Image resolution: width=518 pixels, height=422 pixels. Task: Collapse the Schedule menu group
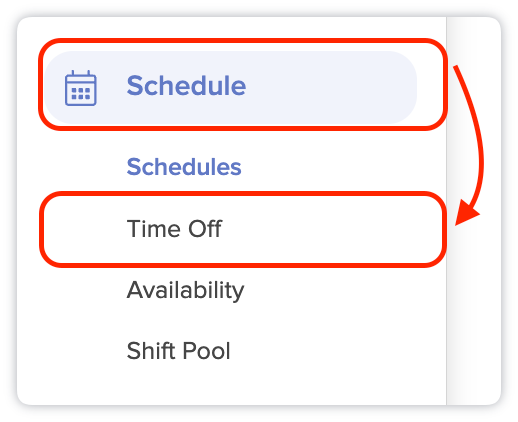(x=231, y=87)
